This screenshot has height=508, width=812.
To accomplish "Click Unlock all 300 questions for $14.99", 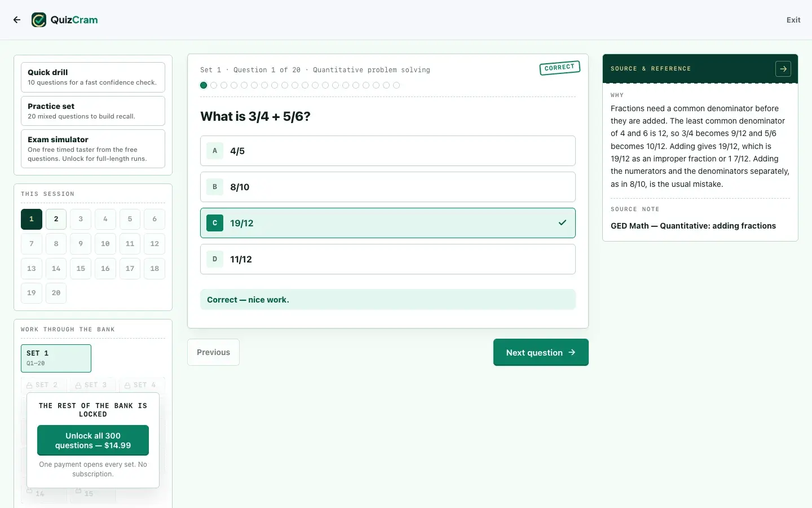I will tap(93, 440).
